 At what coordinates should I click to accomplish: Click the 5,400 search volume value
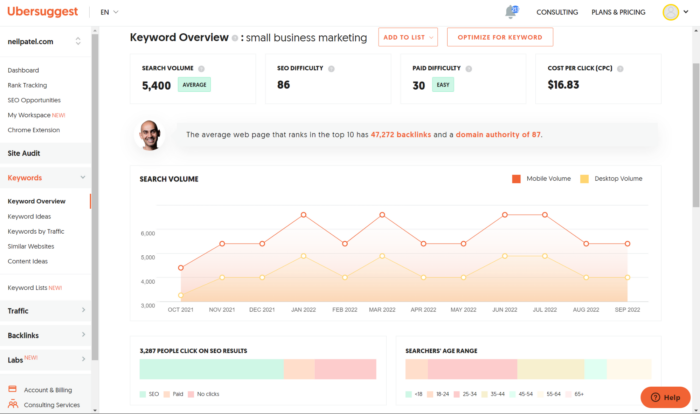156,86
